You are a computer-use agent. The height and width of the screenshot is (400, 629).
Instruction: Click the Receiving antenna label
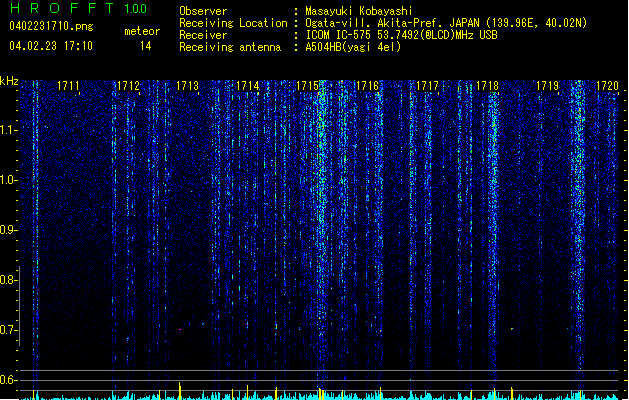tap(230, 47)
